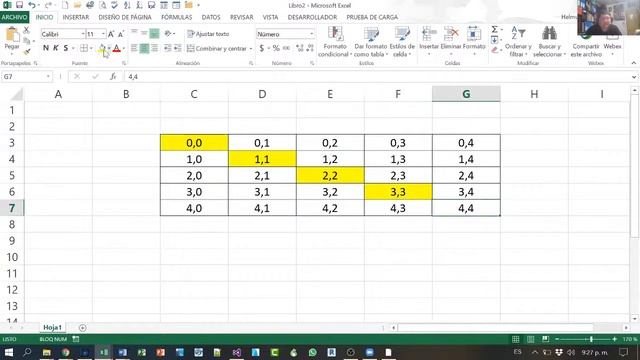The width and height of the screenshot is (640, 360).
Task: Toggle italic K formatting
Action: click(x=56, y=48)
